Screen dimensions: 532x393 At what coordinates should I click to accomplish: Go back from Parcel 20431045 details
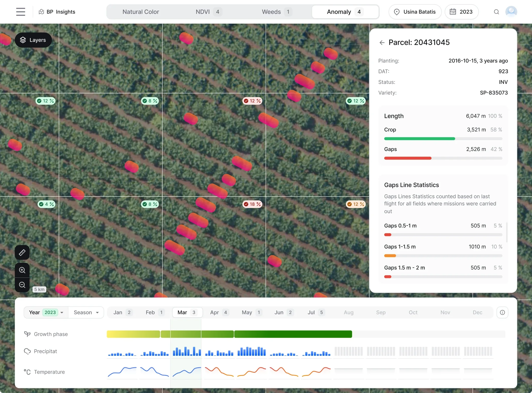382,42
